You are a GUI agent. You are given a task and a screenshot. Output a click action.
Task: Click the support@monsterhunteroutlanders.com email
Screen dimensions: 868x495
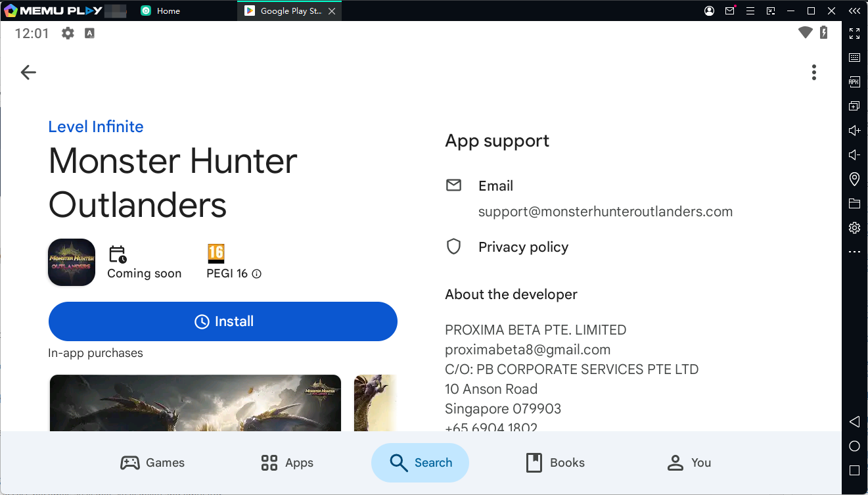click(x=605, y=212)
